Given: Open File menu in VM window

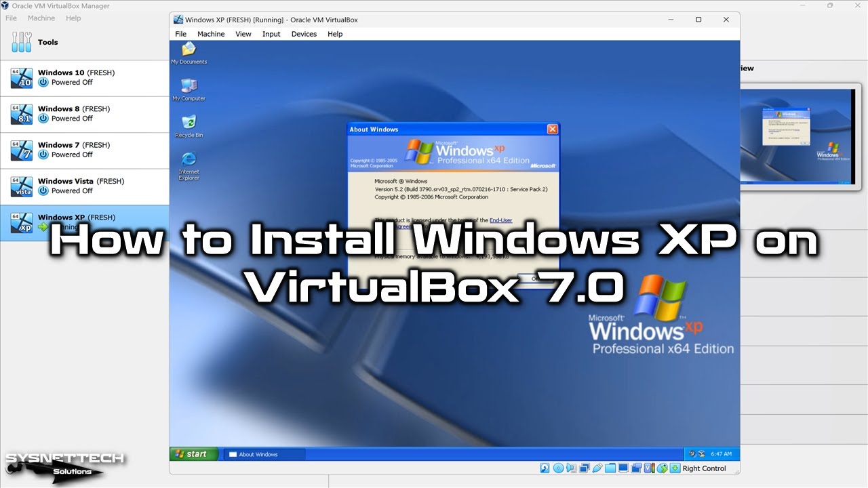Looking at the screenshot, I should click(x=180, y=34).
